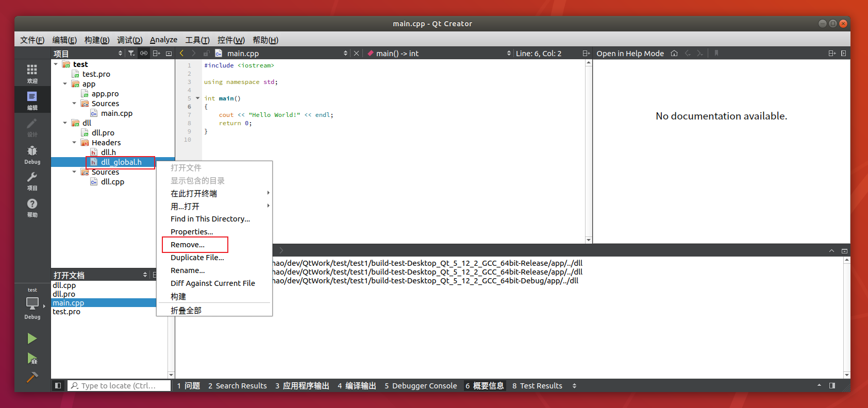Maximize the output pane
This screenshot has height=408, width=868.
pos(844,251)
